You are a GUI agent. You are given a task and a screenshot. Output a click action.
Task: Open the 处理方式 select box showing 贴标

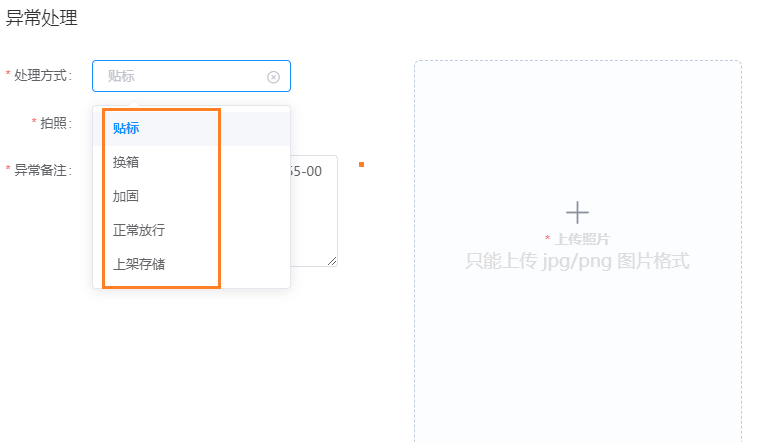coord(191,76)
